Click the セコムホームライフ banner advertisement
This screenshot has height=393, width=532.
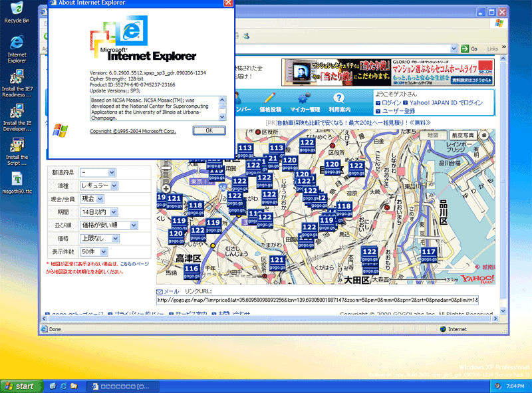388,72
